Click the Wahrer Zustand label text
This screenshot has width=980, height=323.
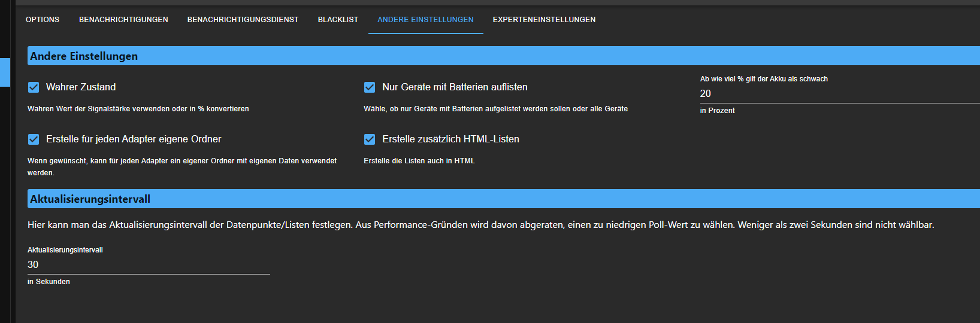(81, 87)
